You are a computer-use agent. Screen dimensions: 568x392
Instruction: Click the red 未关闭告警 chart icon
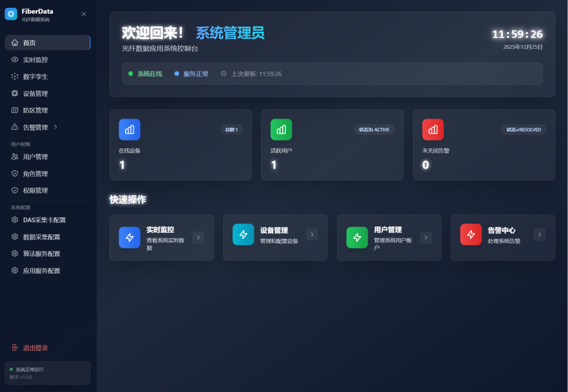point(433,129)
